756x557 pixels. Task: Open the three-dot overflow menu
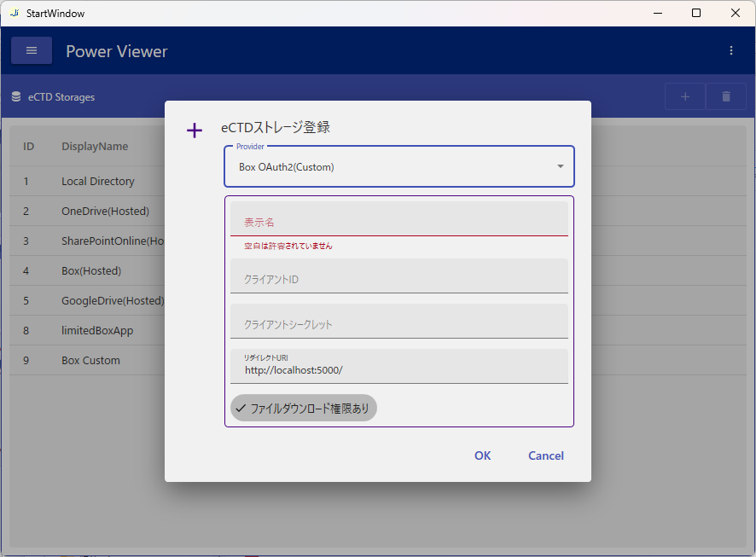731,51
